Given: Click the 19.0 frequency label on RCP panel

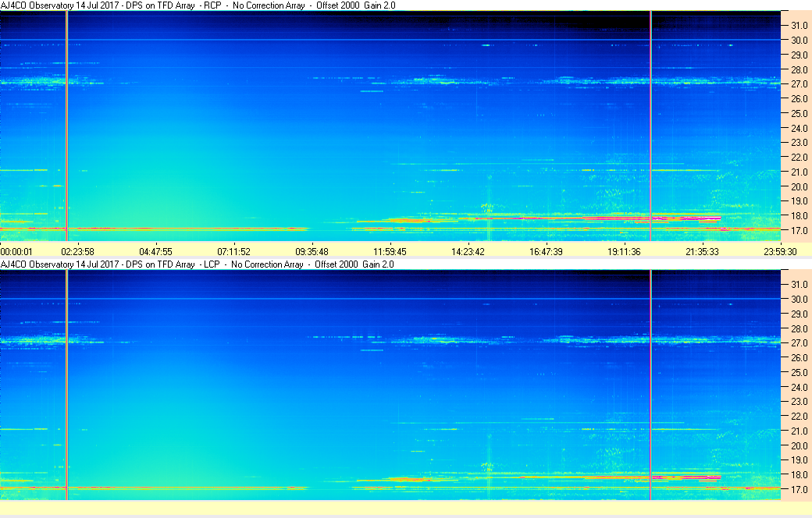Looking at the screenshot, I should (799, 201).
